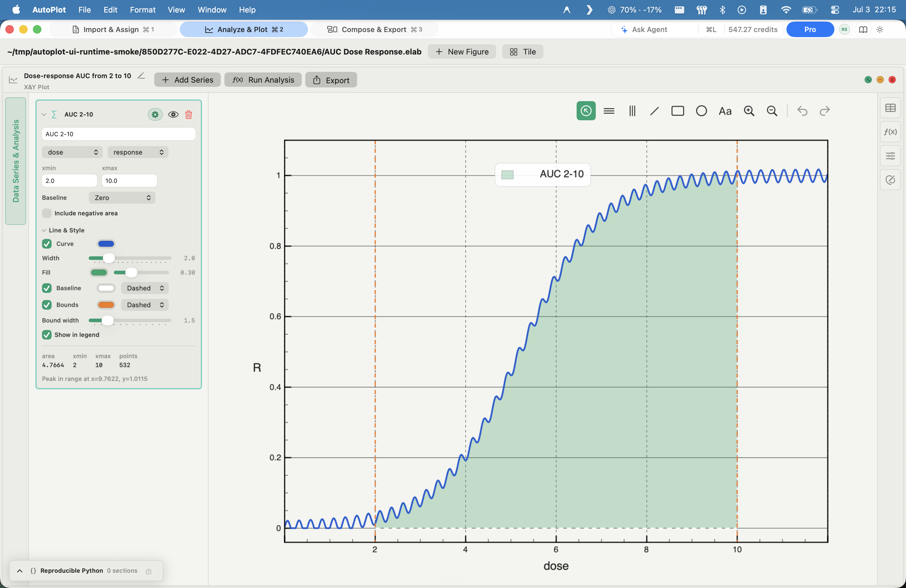Open the sliders settings side panel
Viewport: 906px width, 588px height.
click(x=890, y=156)
